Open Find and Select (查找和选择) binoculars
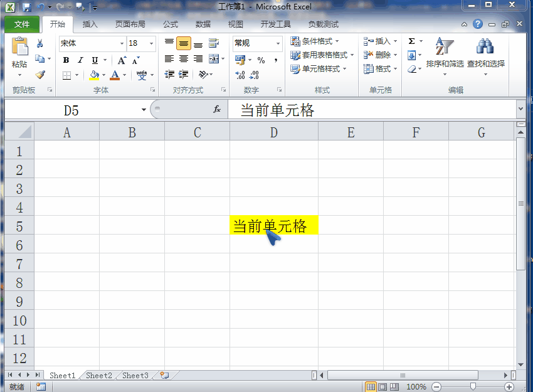This screenshot has width=533, height=392. 485,56
